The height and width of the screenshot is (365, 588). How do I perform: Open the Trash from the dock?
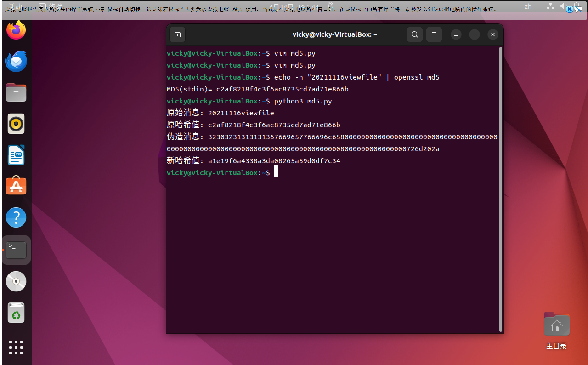click(16, 313)
